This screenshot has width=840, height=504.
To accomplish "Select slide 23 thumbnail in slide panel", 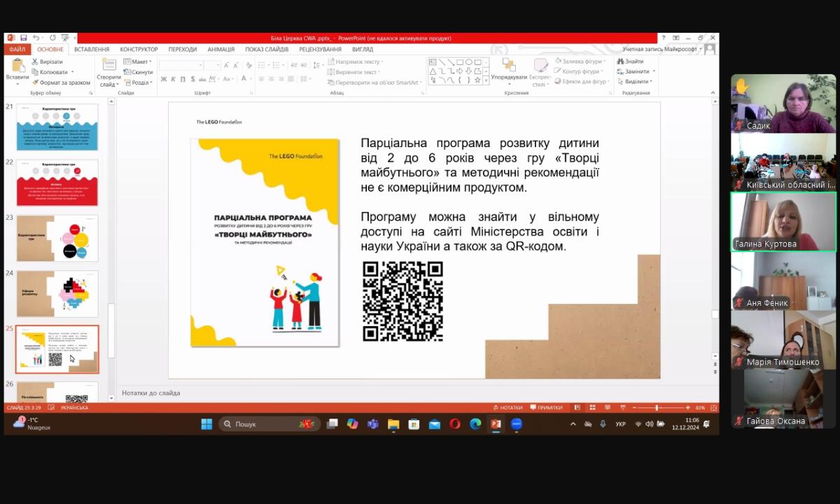I will point(57,238).
